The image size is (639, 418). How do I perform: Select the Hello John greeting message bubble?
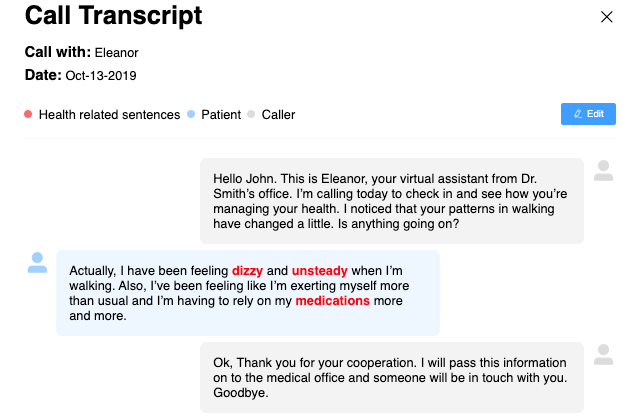point(392,201)
